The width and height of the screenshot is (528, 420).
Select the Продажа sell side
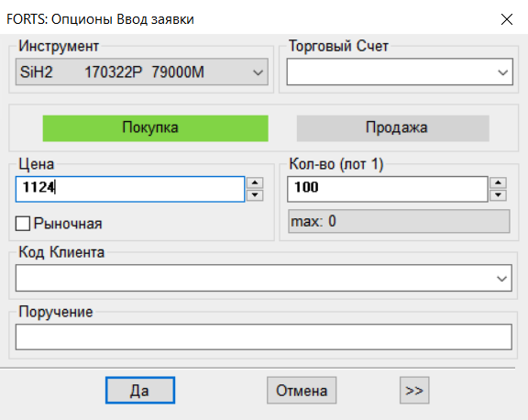click(392, 128)
